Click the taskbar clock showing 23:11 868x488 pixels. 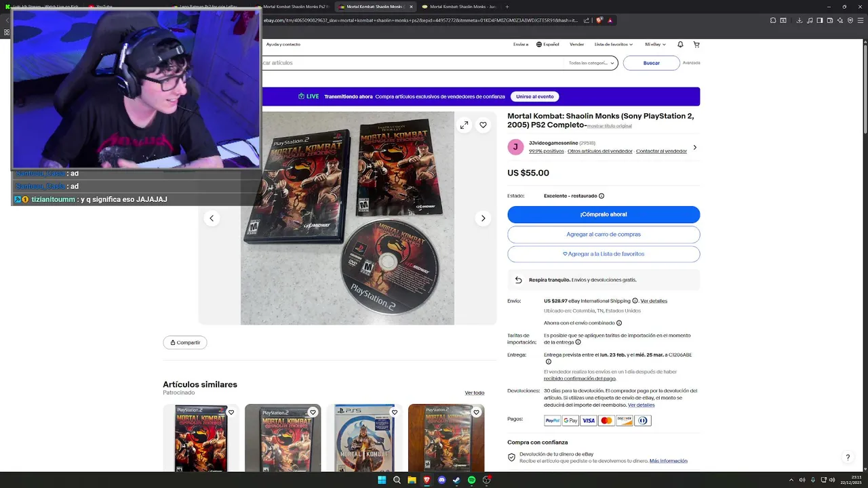(x=852, y=480)
